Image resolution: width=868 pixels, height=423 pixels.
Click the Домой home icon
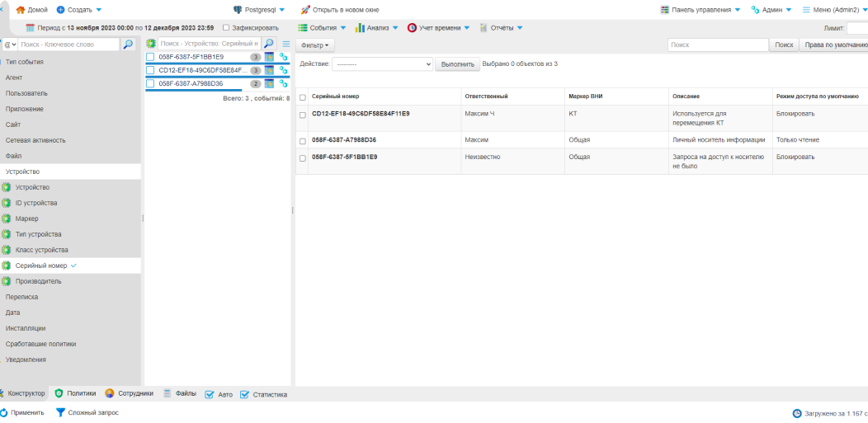point(21,10)
